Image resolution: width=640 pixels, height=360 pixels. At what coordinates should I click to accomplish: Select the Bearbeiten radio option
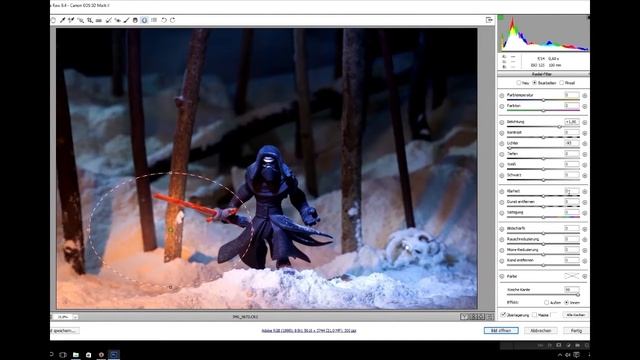pos(535,83)
